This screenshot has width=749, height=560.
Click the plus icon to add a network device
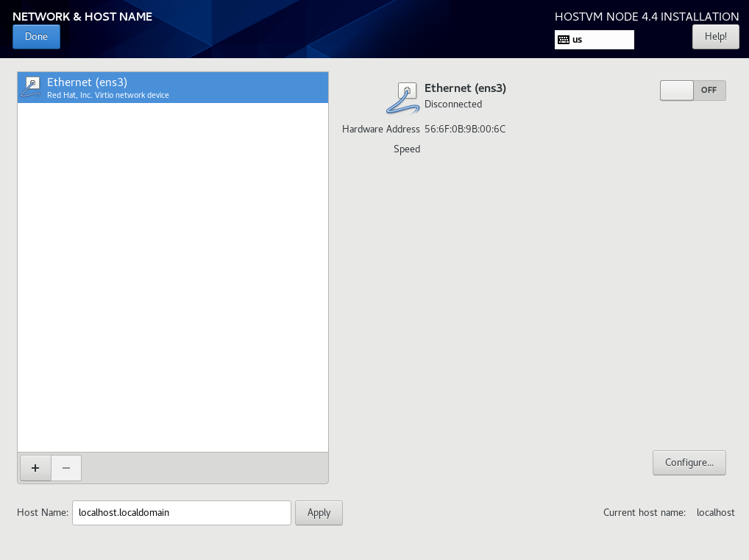click(x=35, y=468)
